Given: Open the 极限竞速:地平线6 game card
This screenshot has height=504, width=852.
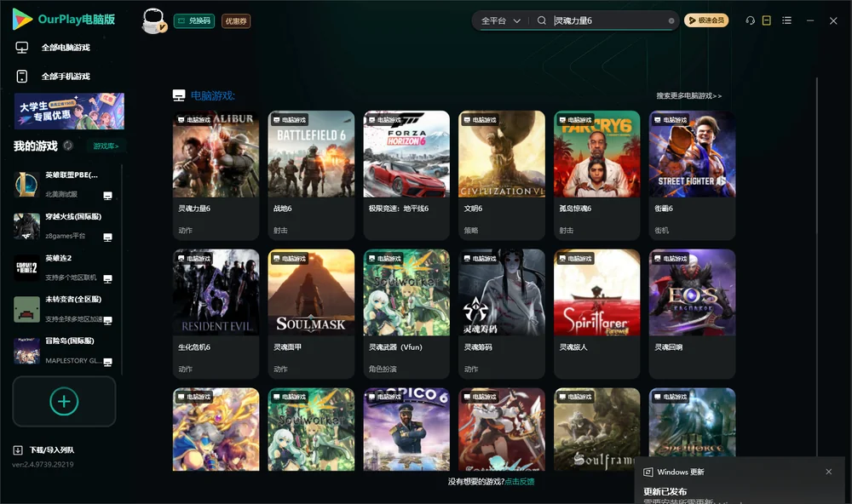Looking at the screenshot, I should click(x=406, y=175).
